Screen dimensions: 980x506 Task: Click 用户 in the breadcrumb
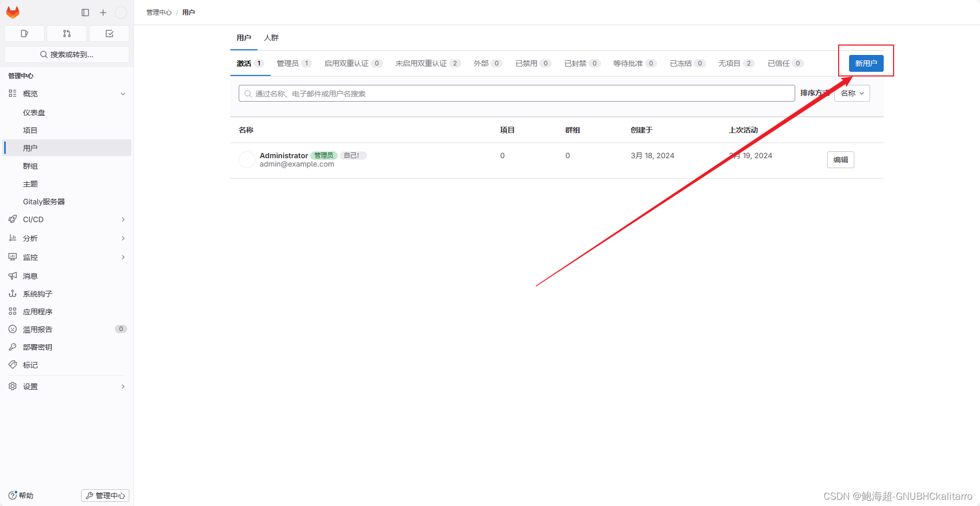pos(188,13)
